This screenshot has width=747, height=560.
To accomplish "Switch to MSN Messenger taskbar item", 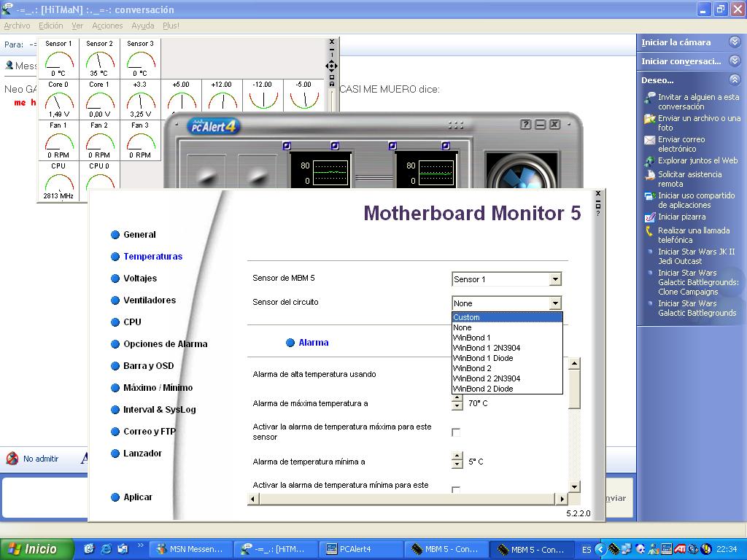I will (x=193, y=549).
